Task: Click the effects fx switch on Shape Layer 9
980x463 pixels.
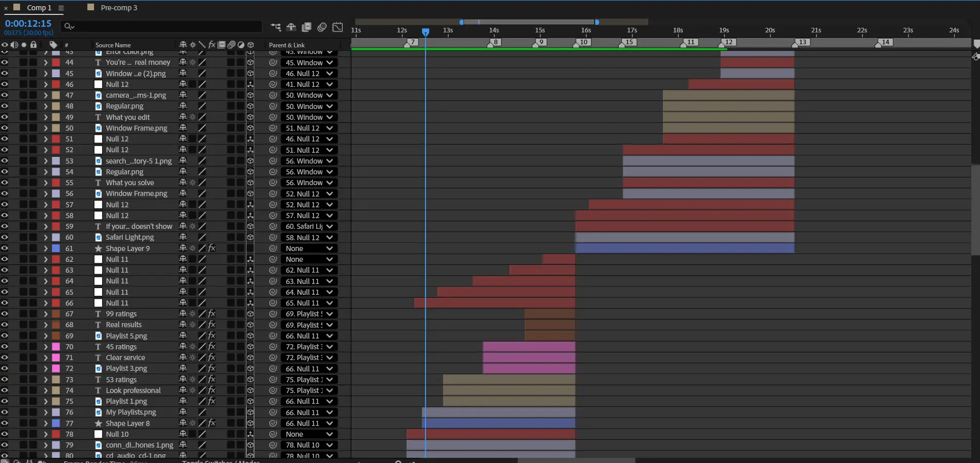Action: [212, 248]
